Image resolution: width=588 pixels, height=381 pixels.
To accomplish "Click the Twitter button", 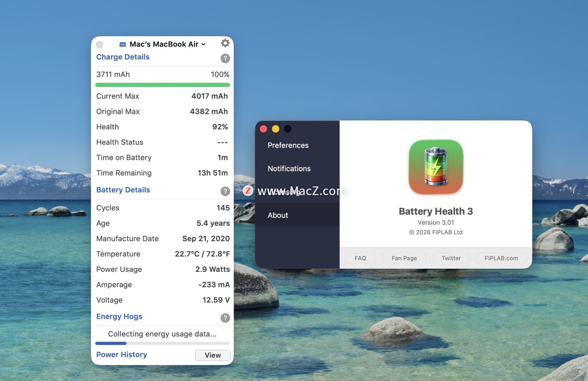I will coord(451,258).
